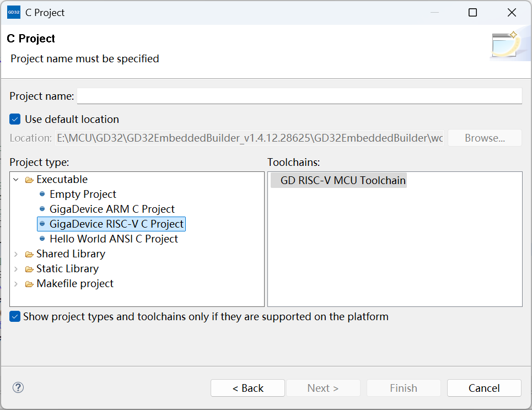Expand the Static Library node

16,269
